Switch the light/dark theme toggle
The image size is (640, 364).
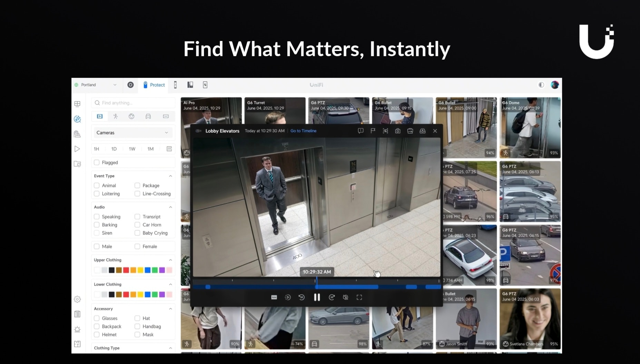(541, 85)
